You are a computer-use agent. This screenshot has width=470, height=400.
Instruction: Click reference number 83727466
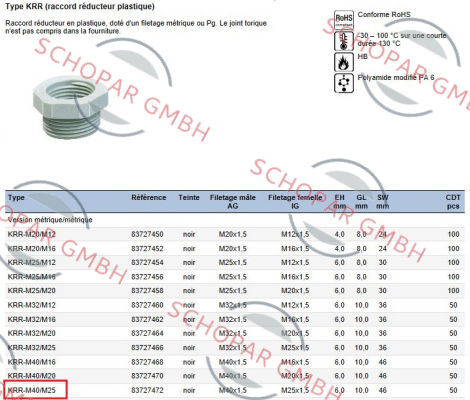[147, 348]
